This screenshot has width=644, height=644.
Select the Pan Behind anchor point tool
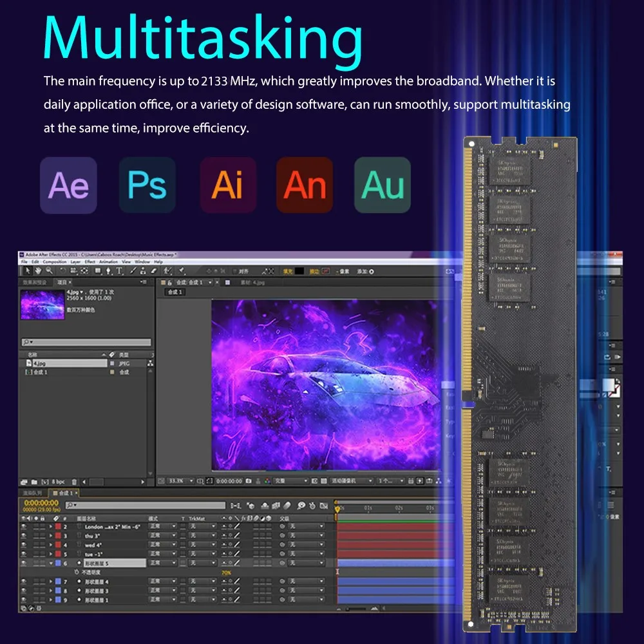click(84, 270)
